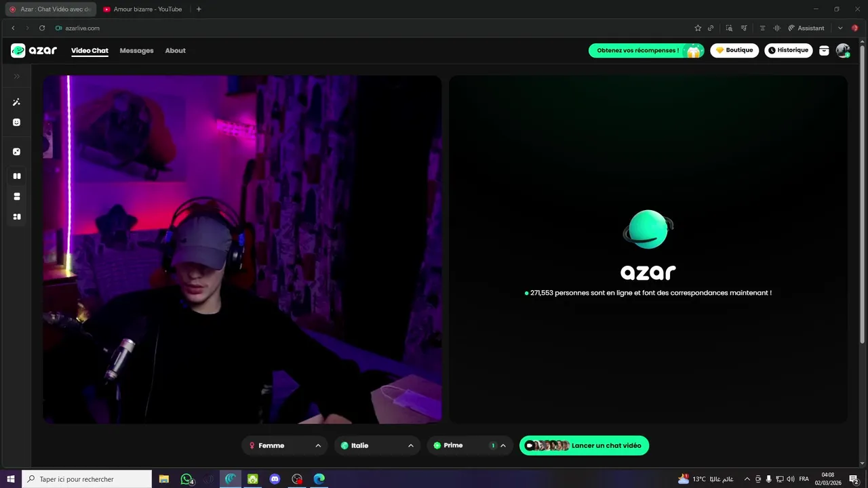
Task: Select the Azar Chat Vidéo browser tab
Action: [x=50, y=9]
